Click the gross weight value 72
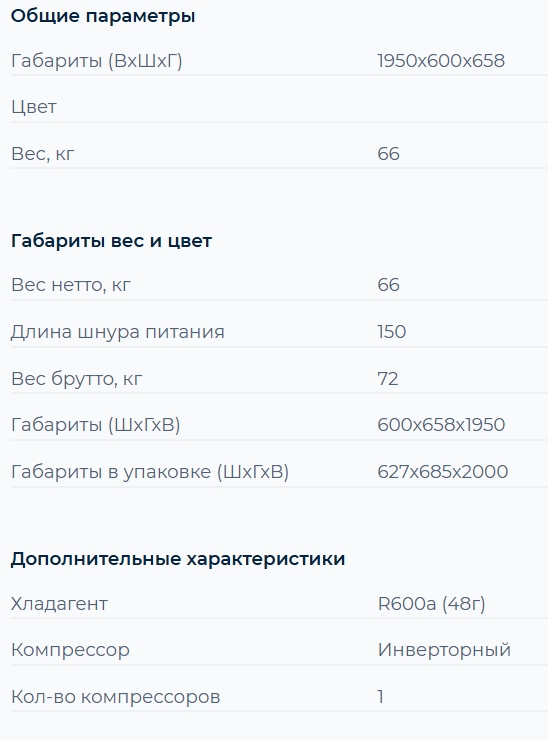The width and height of the screenshot is (548, 740). tap(388, 378)
